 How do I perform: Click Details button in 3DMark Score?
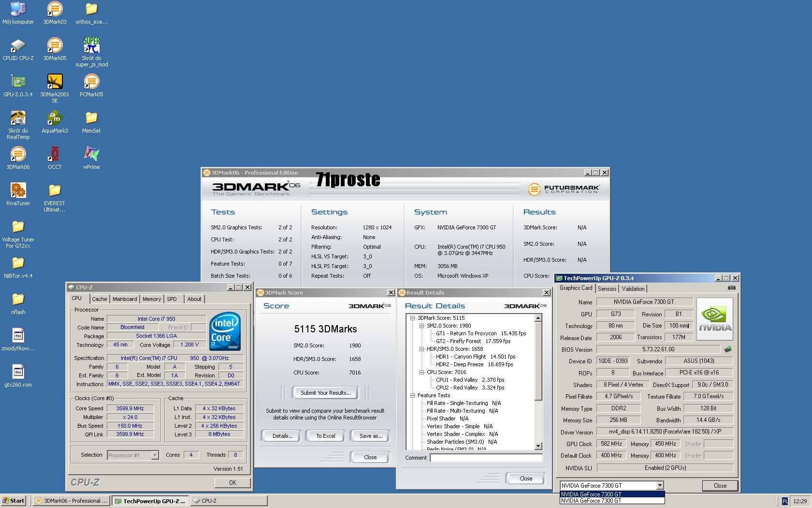(x=282, y=436)
